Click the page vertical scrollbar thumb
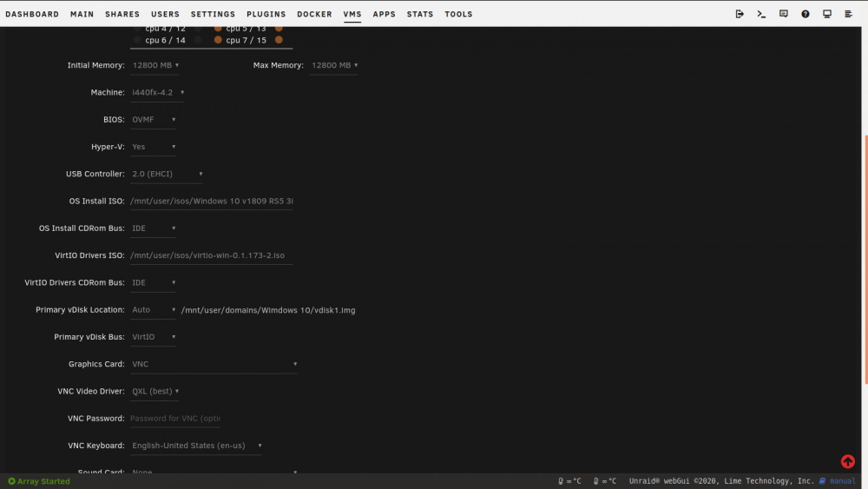Viewport: 868px width, 489px height. 865,259
